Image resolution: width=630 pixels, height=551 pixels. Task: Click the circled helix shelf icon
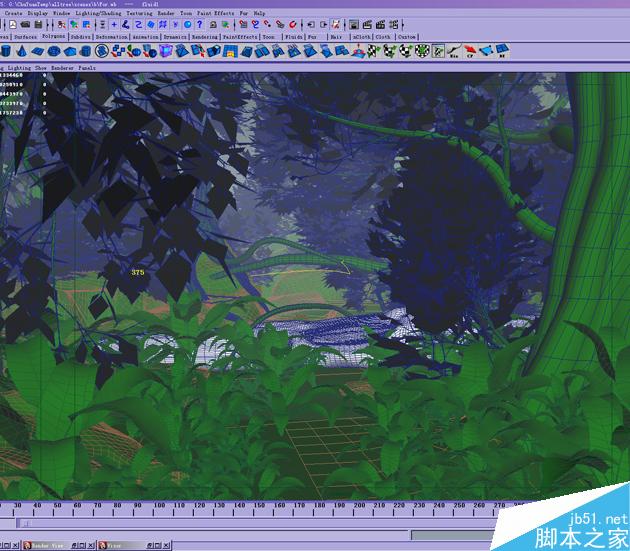(x=102, y=51)
